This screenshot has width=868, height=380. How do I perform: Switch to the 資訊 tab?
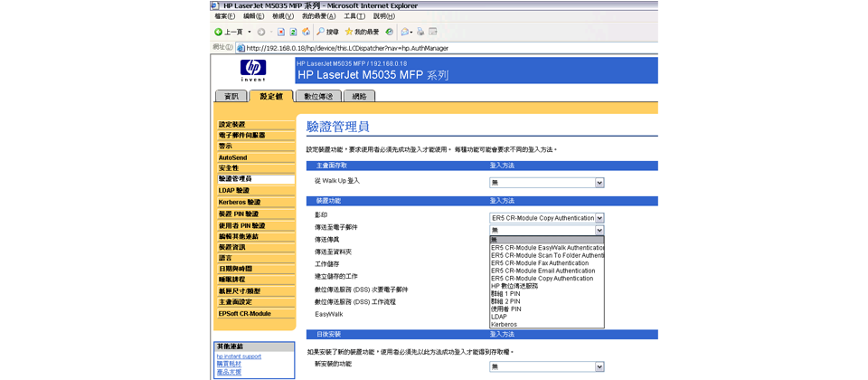[231, 97]
